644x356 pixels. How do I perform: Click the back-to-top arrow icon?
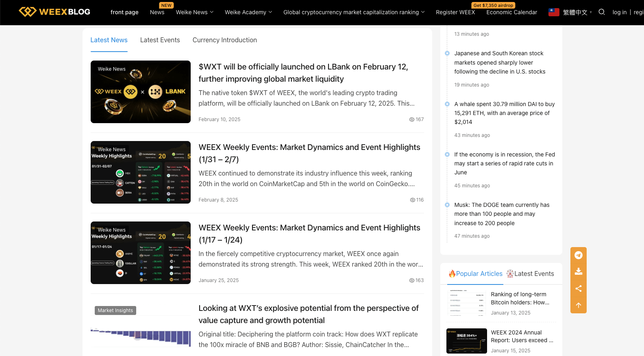(579, 305)
